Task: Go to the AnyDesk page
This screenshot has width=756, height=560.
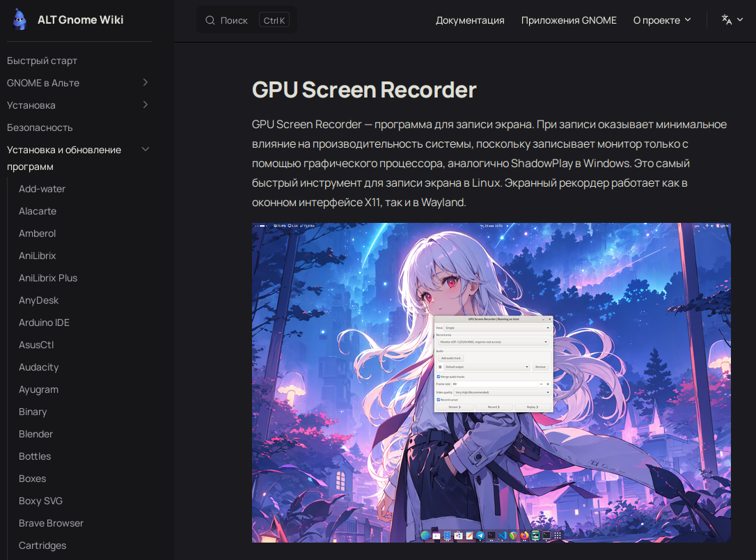Action: tap(38, 300)
